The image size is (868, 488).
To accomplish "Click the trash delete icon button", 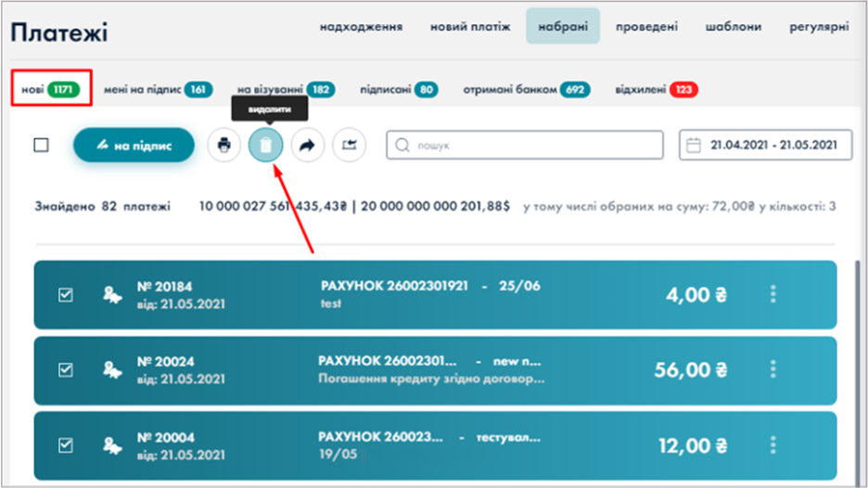I will click(266, 145).
